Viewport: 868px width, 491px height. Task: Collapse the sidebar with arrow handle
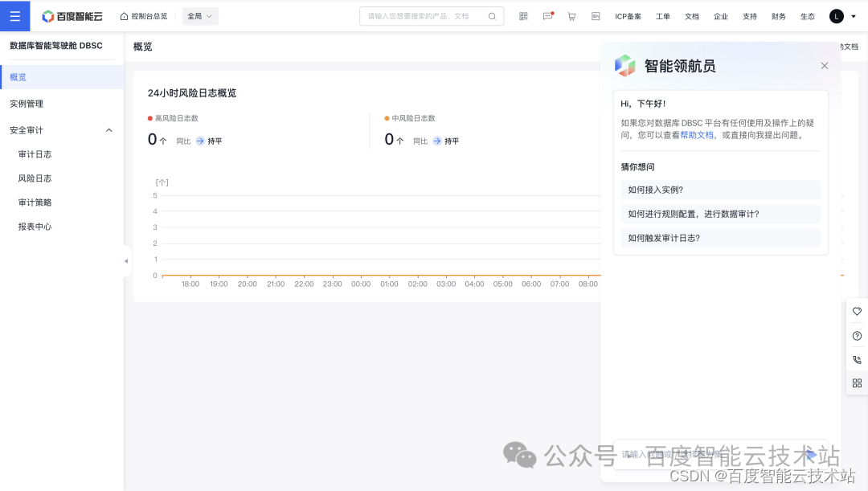pos(126,260)
